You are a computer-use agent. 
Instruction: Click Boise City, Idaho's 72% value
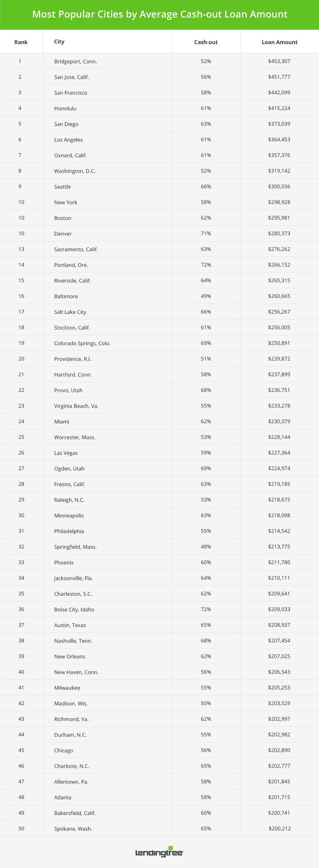(206, 609)
